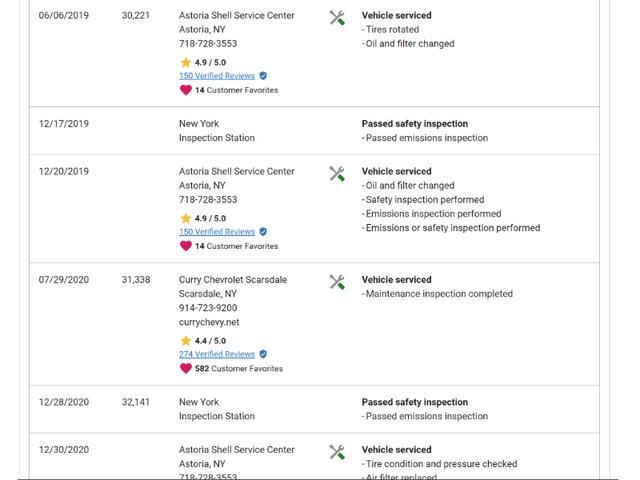
Task: Select the 07/29/2020 date cell
Action: click(64, 280)
